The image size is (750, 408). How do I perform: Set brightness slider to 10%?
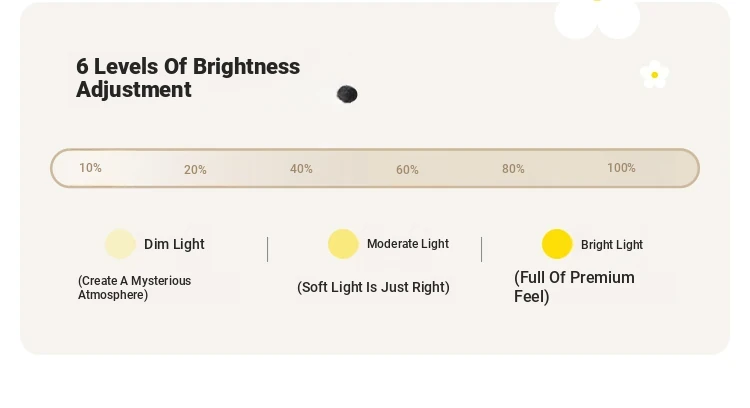[90, 168]
